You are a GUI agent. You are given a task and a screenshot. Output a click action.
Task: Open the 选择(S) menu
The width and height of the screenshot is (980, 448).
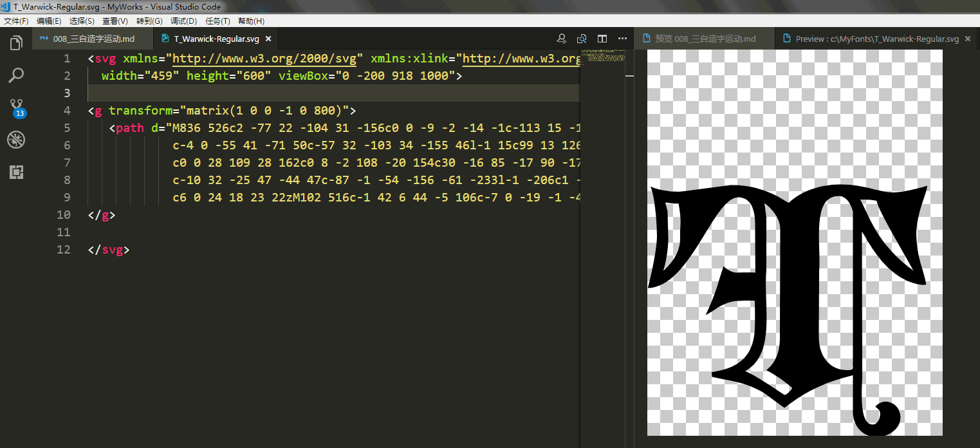coord(82,21)
